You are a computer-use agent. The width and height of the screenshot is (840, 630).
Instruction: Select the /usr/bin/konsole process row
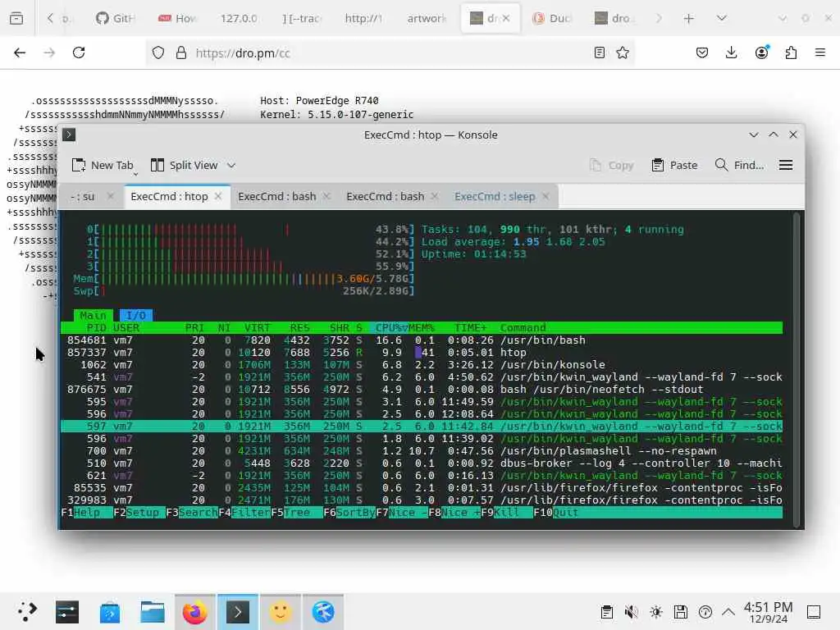[x=422, y=365]
